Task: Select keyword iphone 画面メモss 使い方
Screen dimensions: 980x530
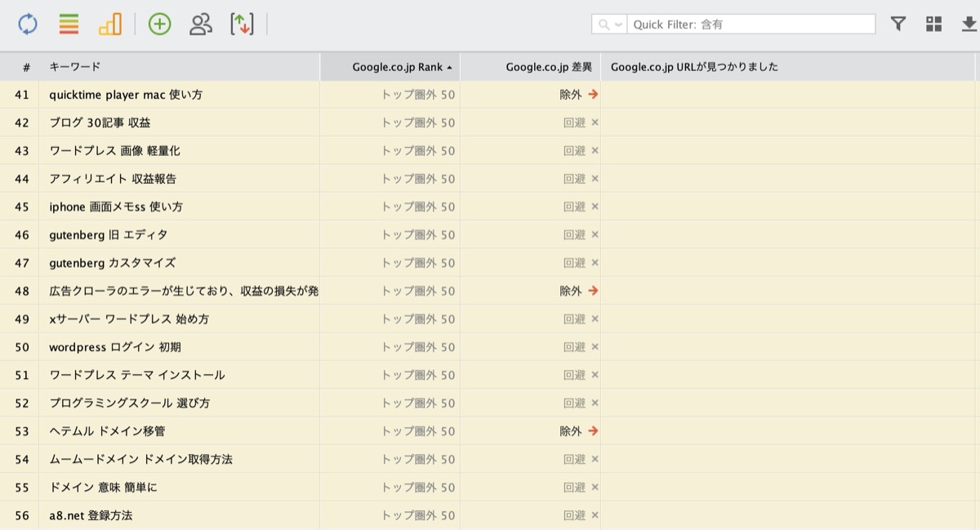Action: pyautogui.click(x=116, y=207)
